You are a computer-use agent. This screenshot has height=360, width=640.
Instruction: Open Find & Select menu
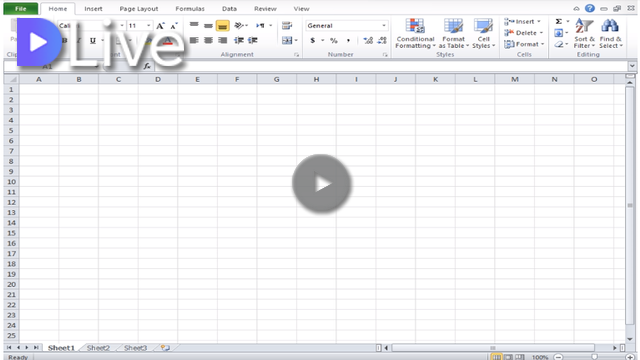[611, 34]
